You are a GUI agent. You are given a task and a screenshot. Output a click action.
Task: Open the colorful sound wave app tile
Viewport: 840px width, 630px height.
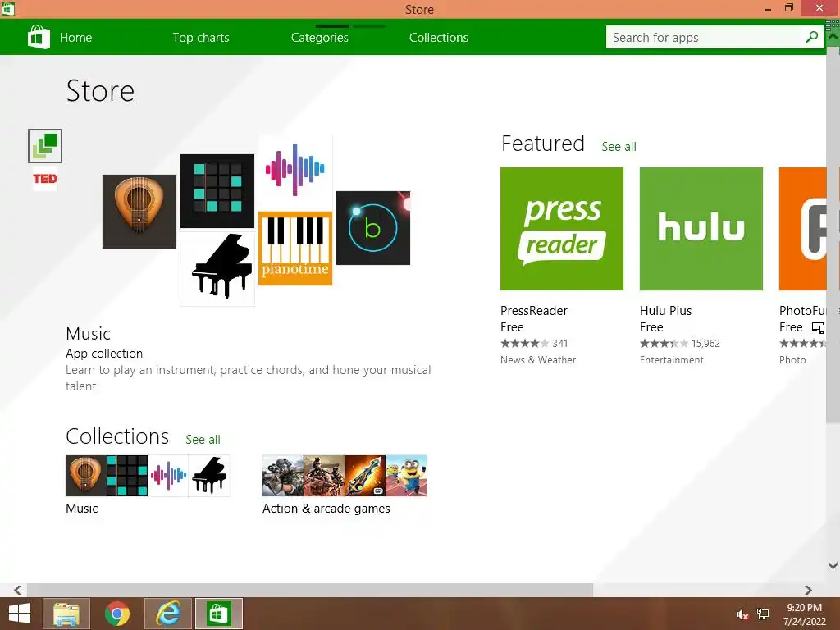pyautogui.click(x=295, y=171)
